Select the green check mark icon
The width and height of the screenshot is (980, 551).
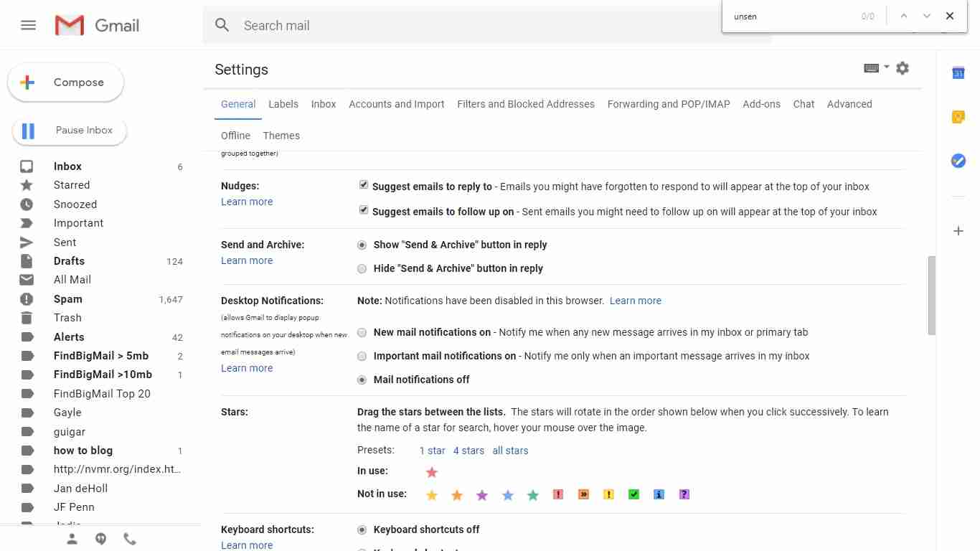tap(633, 494)
